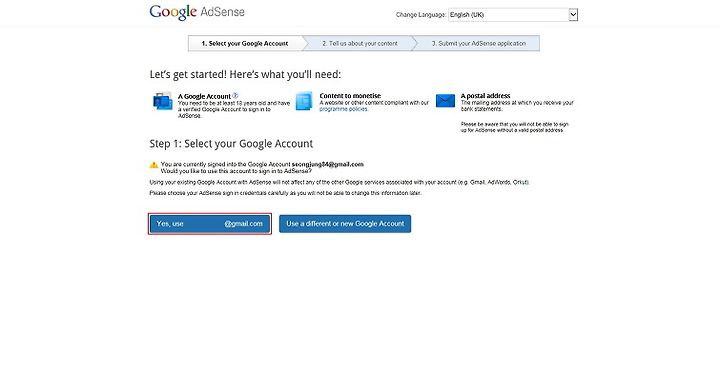Select step 1 Select your Google Account
The image size is (720, 370).
(x=245, y=44)
